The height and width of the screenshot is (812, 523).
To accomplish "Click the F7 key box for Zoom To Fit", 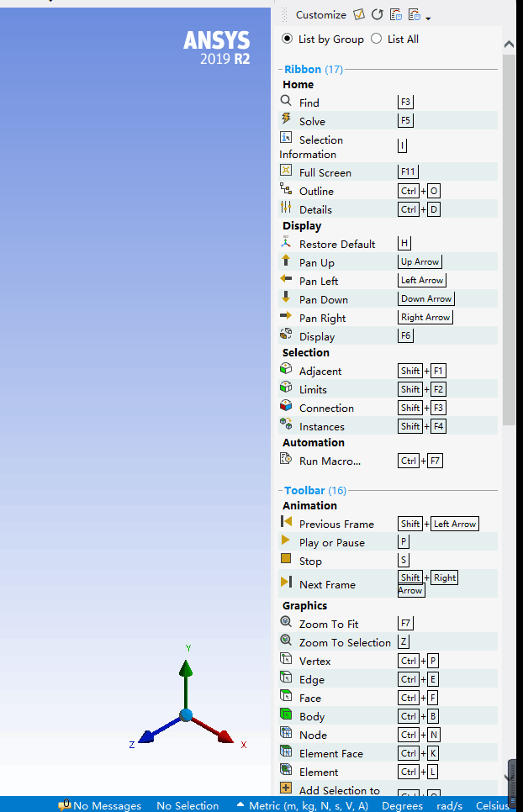I will (x=405, y=623).
